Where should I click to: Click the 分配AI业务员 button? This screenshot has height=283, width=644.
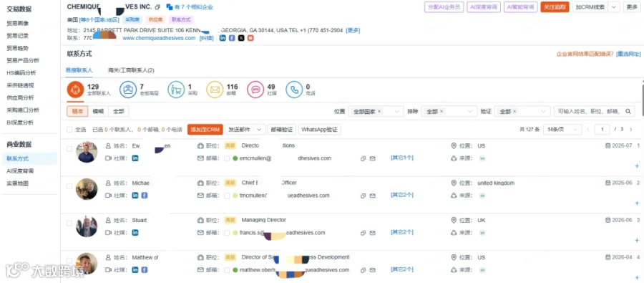click(x=444, y=7)
